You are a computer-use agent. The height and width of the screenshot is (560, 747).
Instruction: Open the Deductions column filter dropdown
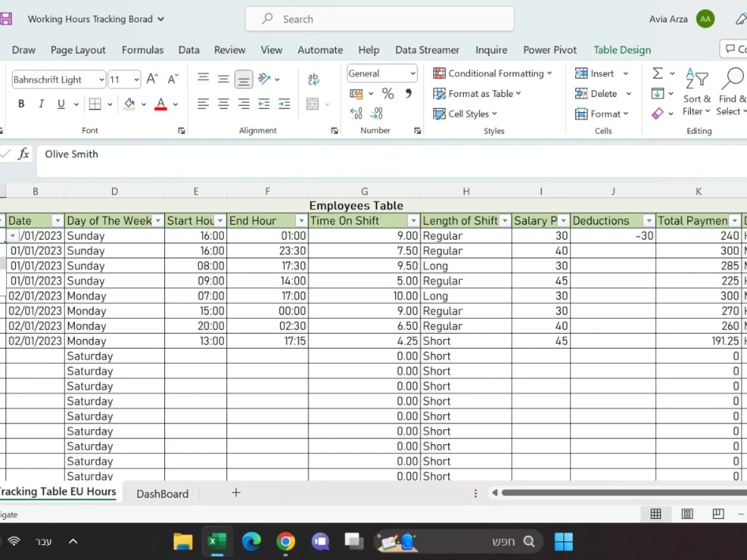[x=648, y=221]
